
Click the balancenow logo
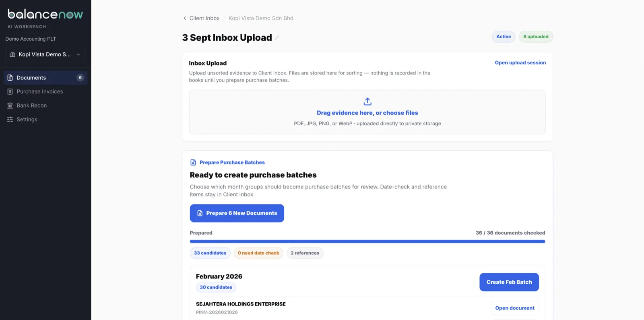pos(45,15)
